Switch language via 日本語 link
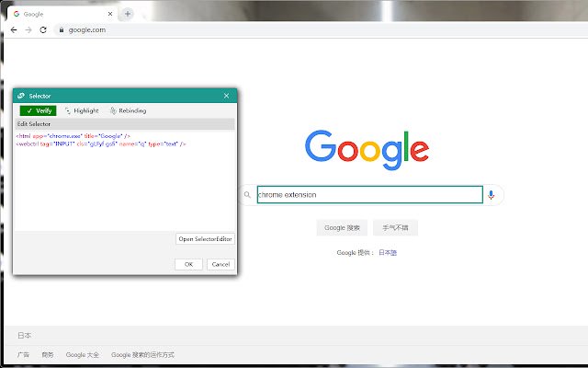 pyautogui.click(x=388, y=253)
